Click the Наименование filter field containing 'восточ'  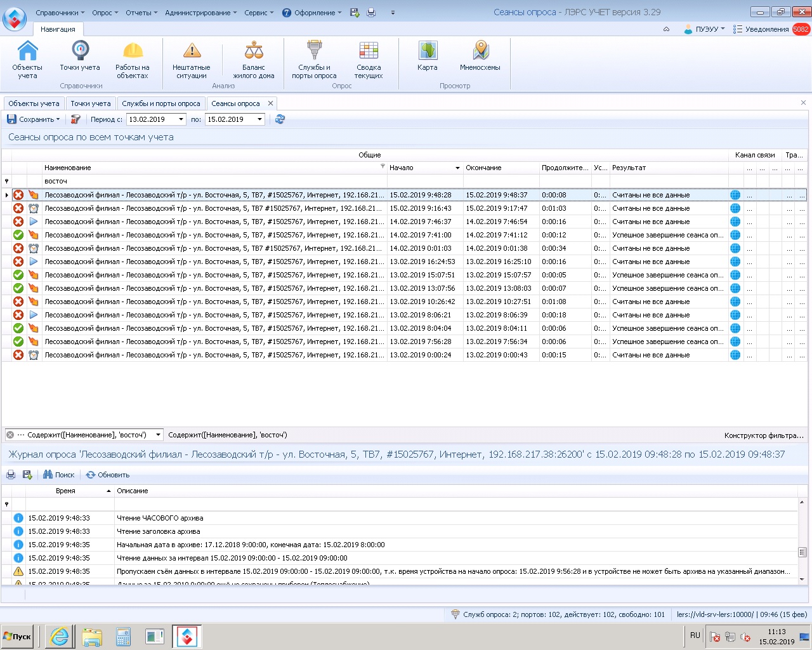tap(214, 181)
